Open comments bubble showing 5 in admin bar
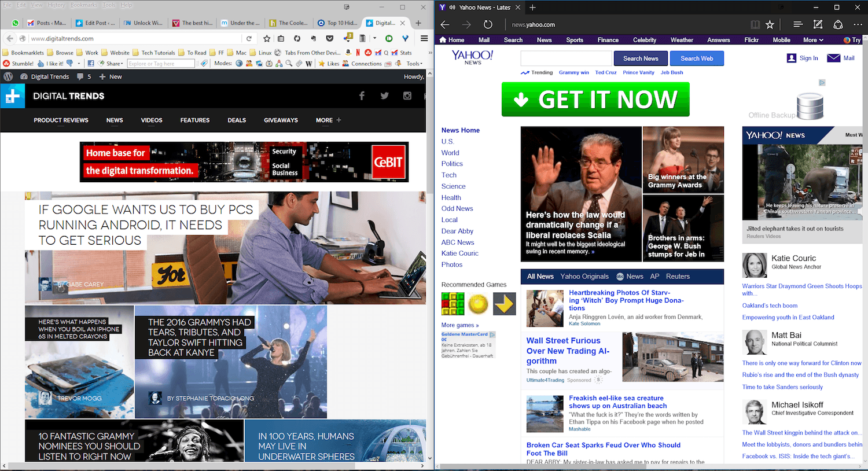The image size is (868, 471). tap(84, 76)
